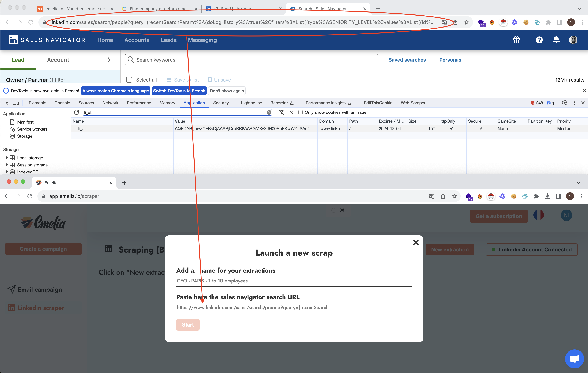Open Email campaign in Emelia sidebar
588x373 pixels.
click(x=35, y=290)
